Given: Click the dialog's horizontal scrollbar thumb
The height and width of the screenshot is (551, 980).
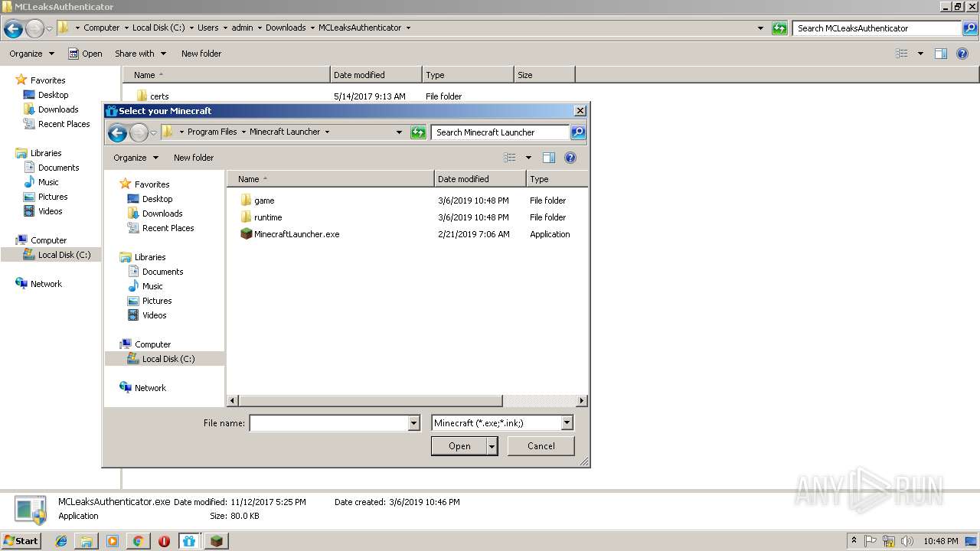Looking at the screenshot, I should tap(371, 401).
